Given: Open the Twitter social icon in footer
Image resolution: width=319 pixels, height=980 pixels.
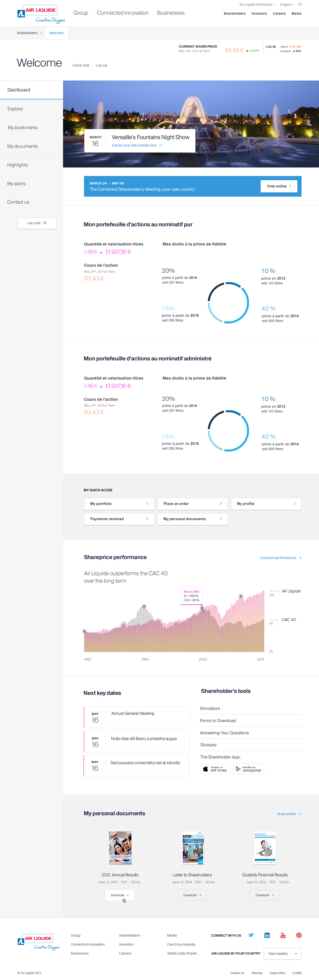Looking at the screenshot, I should click(251, 935).
